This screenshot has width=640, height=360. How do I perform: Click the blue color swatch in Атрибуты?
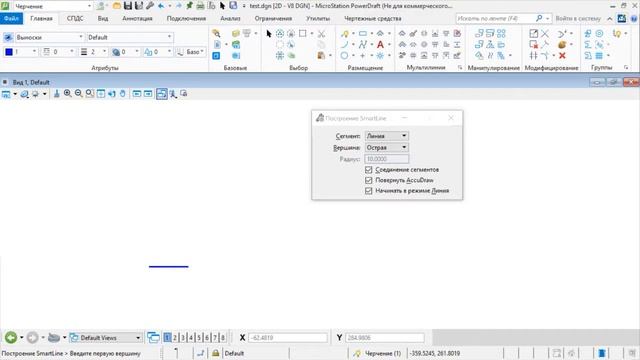(x=9, y=52)
